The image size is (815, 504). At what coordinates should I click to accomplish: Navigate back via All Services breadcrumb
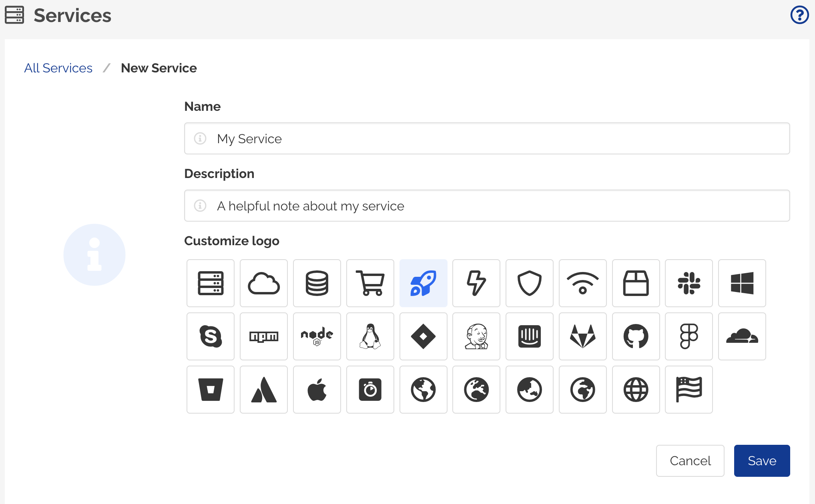coord(58,68)
